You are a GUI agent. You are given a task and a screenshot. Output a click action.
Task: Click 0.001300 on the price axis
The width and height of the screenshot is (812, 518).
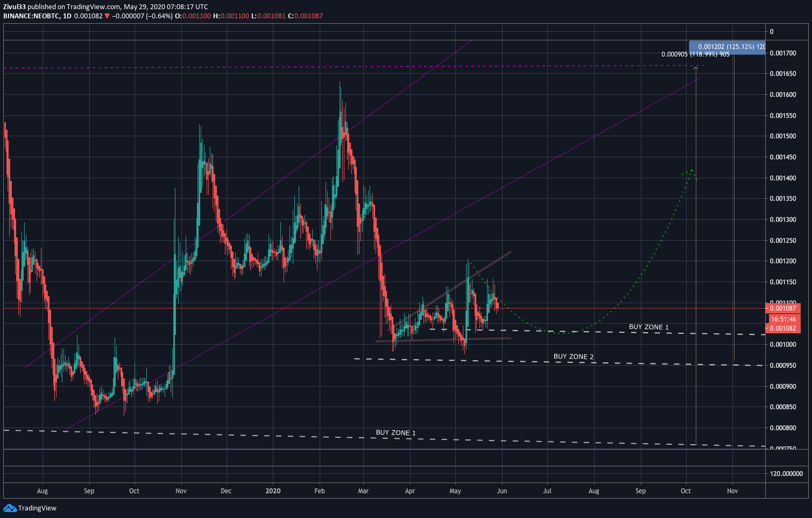point(783,220)
